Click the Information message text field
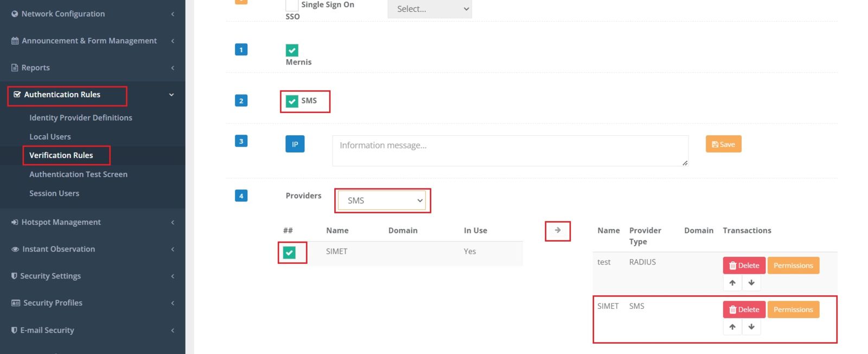The width and height of the screenshot is (868, 354). tap(509, 150)
